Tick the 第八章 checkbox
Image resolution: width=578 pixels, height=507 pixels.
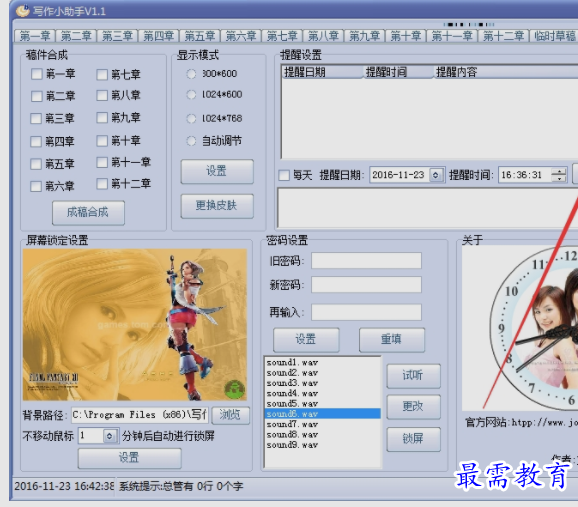coord(102,96)
